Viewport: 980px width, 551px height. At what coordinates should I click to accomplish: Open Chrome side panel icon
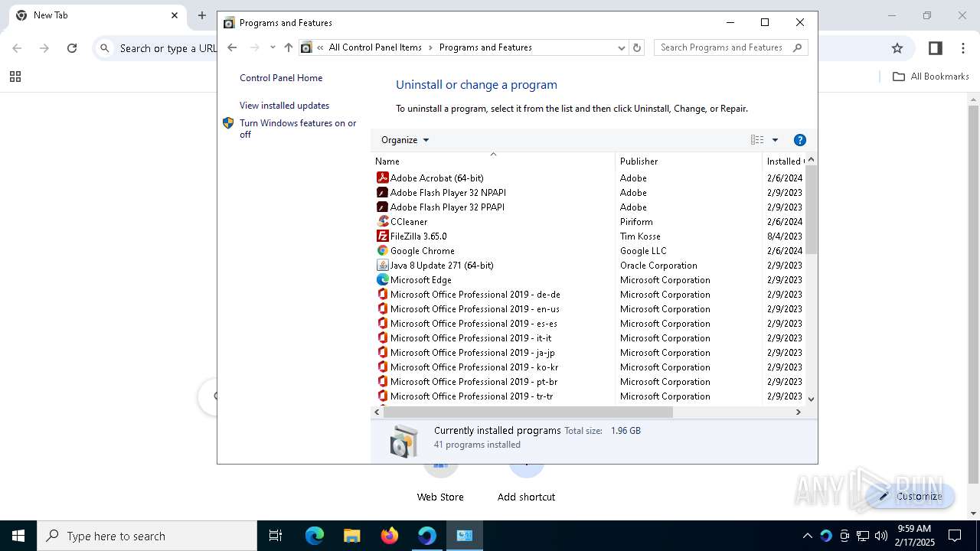(935, 48)
